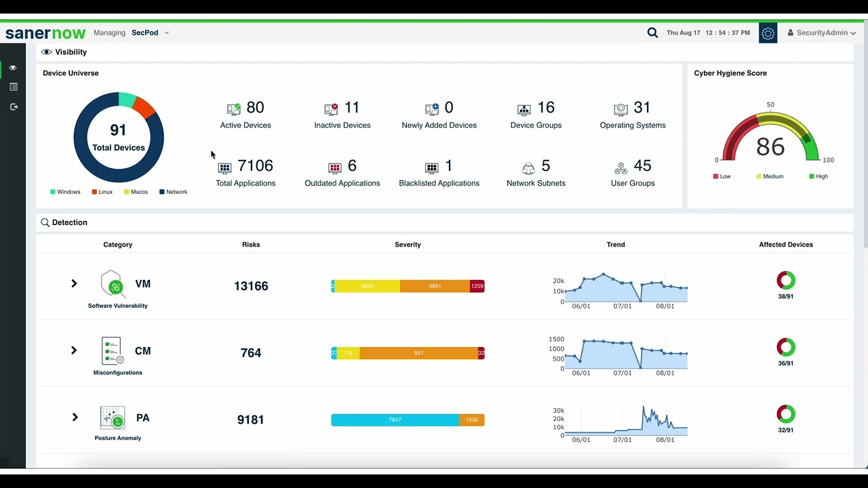Click the Blacklisted Applications icon

pos(432,167)
